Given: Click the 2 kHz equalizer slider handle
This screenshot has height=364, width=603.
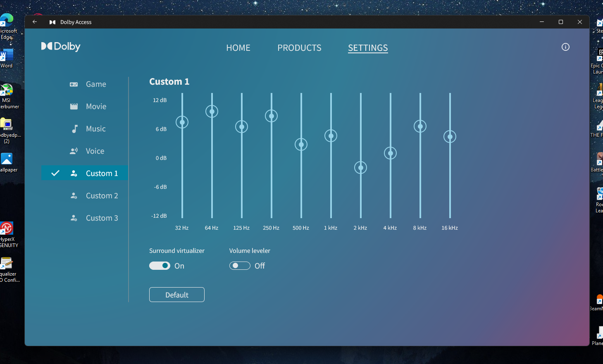Looking at the screenshot, I should [361, 167].
